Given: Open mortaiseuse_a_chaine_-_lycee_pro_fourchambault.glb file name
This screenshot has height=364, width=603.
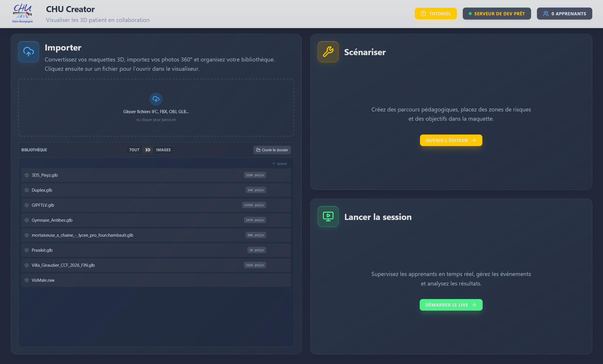Looking at the screenshot, I should [83, 235].
